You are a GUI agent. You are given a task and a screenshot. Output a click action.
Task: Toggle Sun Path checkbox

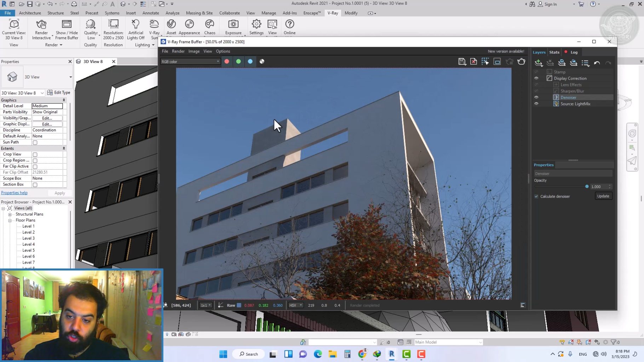(x=35, y=142)
